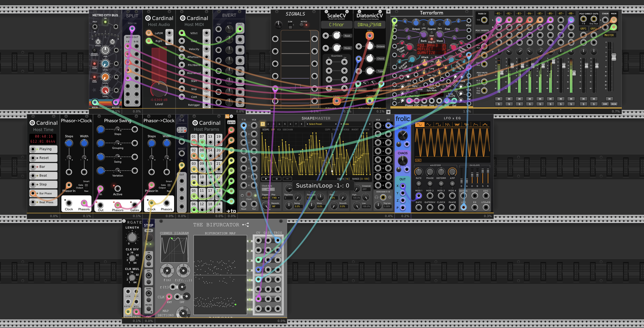
Task: Toggle the UNI mode in LFO x EG
Action: click(x=418, y=160)
